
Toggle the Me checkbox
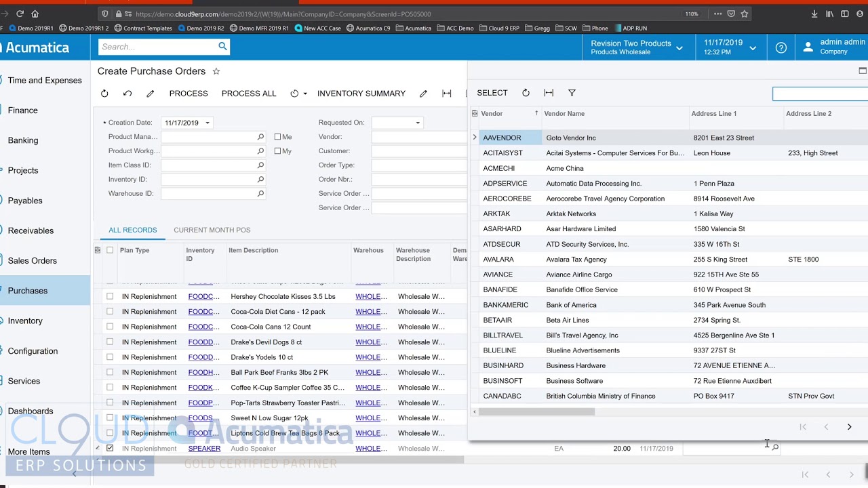[x=277, y=137]
